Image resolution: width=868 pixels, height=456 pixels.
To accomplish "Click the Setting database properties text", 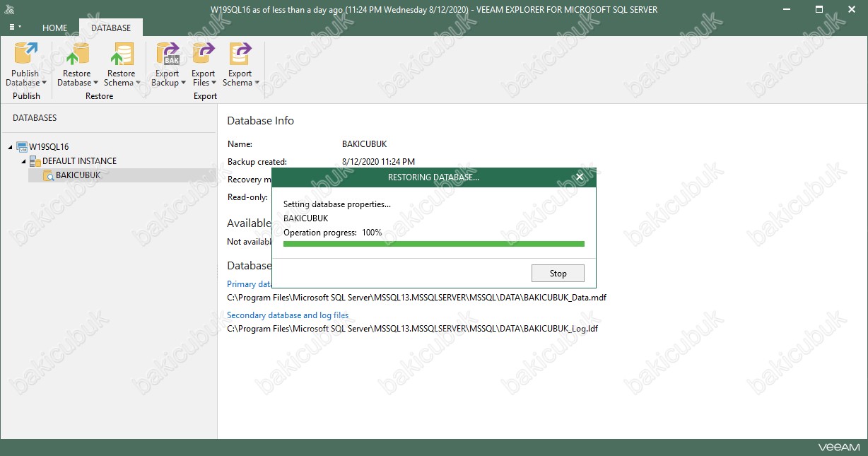I will (x=336, y=204).
